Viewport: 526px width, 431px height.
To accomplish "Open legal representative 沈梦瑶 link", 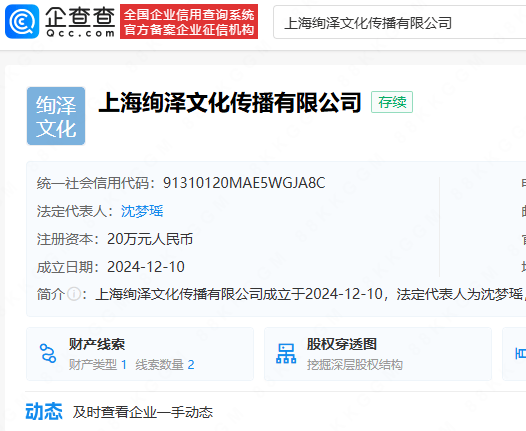I will pyautogui.click(x=142, y=211).
